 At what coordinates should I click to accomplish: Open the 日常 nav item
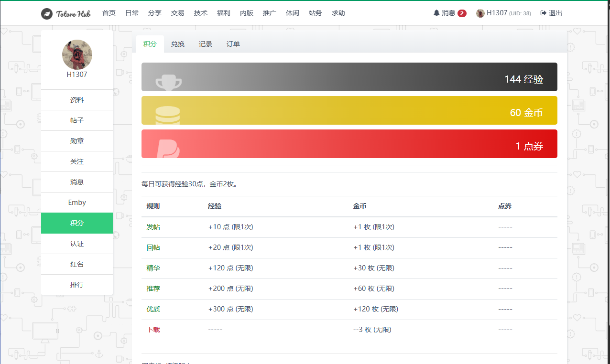pos(132,13)
